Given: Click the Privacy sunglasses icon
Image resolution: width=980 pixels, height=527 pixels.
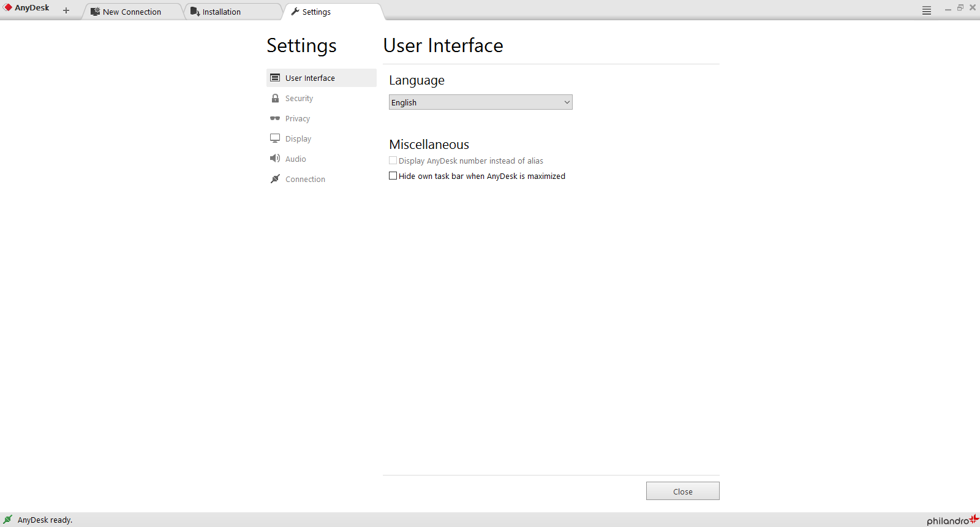Looking at the screenshot, I should point(275,118).
